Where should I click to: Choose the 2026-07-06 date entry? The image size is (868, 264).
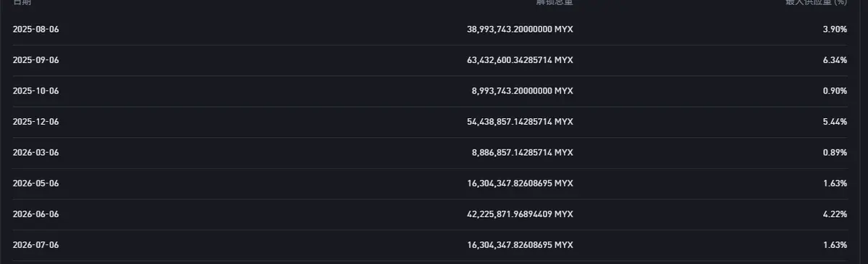coord(36,244)
